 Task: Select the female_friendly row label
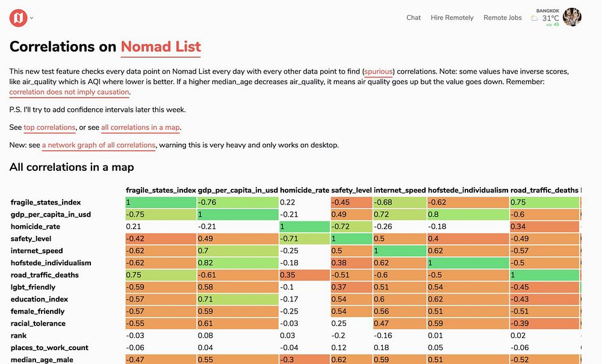[37, 312]
